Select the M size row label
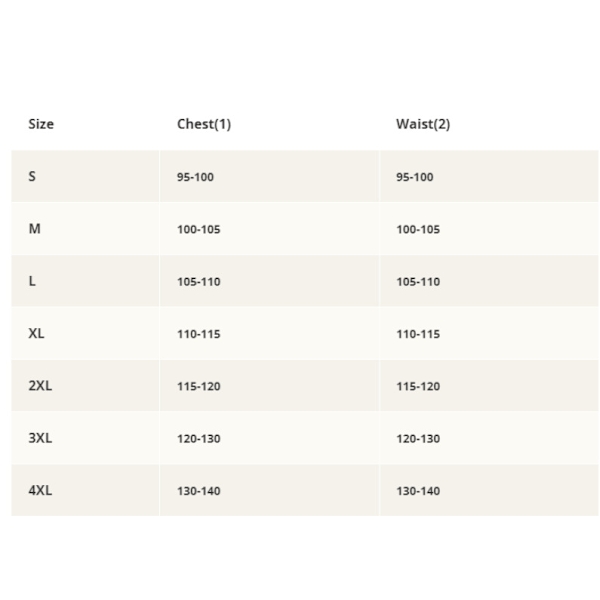The image size is (600, 600). click(x=34, y=229)
